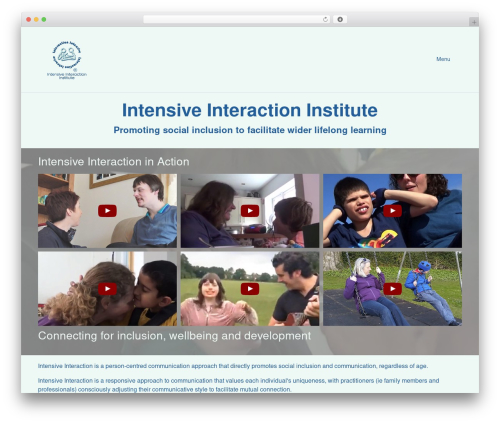
Task: Open the Menu navigation
Action: point(443,59)
